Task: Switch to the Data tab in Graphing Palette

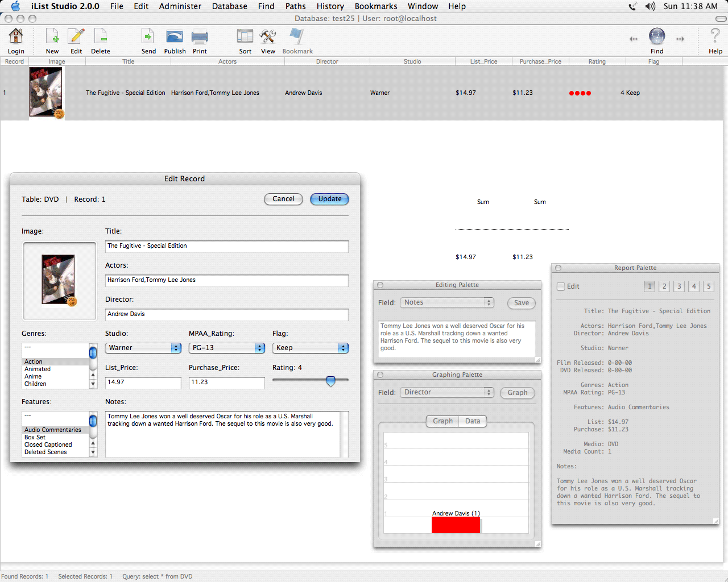Action: 473,421
